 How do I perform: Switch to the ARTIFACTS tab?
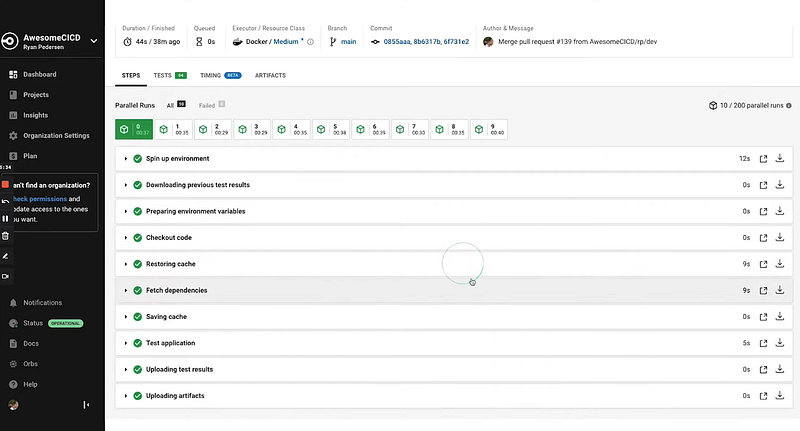[x=270, y=75]
